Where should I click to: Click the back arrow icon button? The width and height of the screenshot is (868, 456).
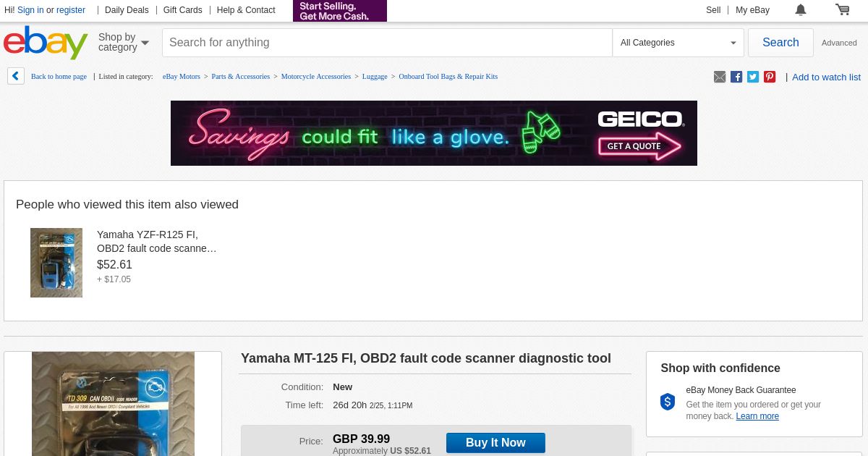coord(16,76)
